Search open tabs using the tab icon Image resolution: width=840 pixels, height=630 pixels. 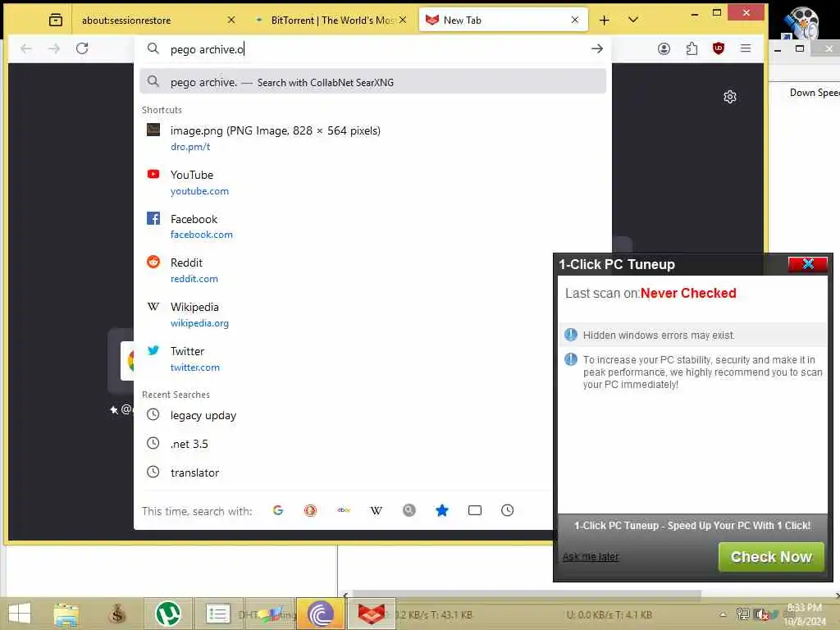point(475,510)
